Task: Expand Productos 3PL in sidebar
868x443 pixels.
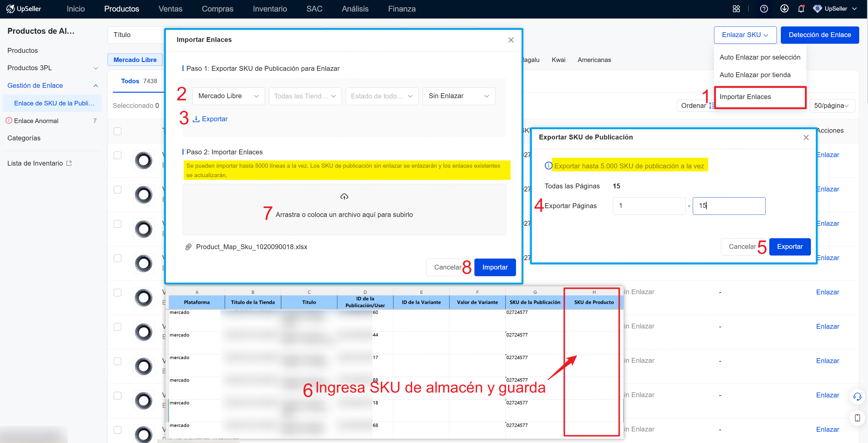Action: [x=96, y=68]
